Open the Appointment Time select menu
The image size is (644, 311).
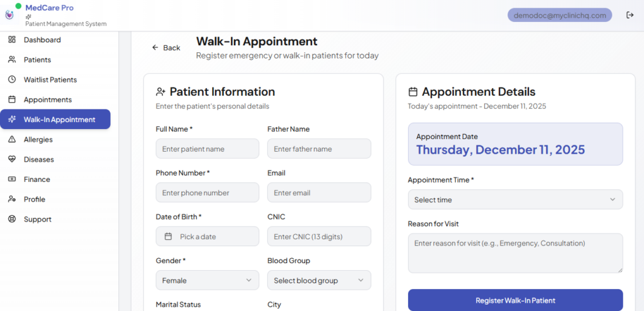515,200
